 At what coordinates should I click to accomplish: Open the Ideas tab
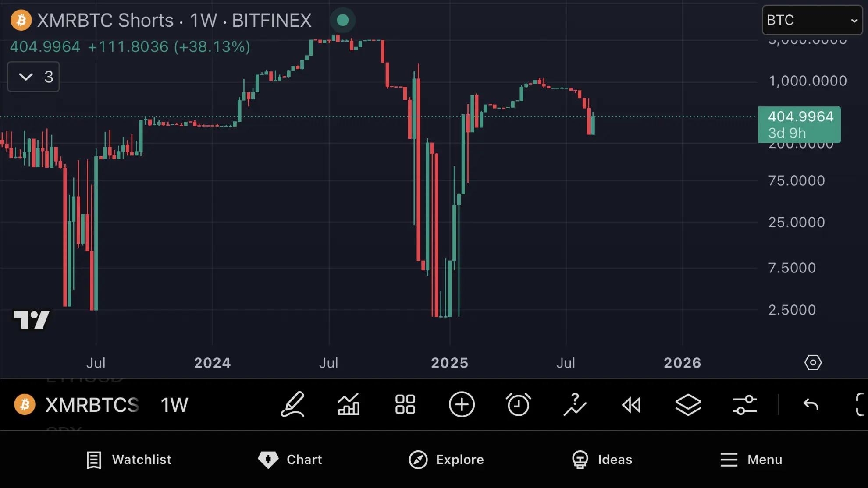point(602,460)
